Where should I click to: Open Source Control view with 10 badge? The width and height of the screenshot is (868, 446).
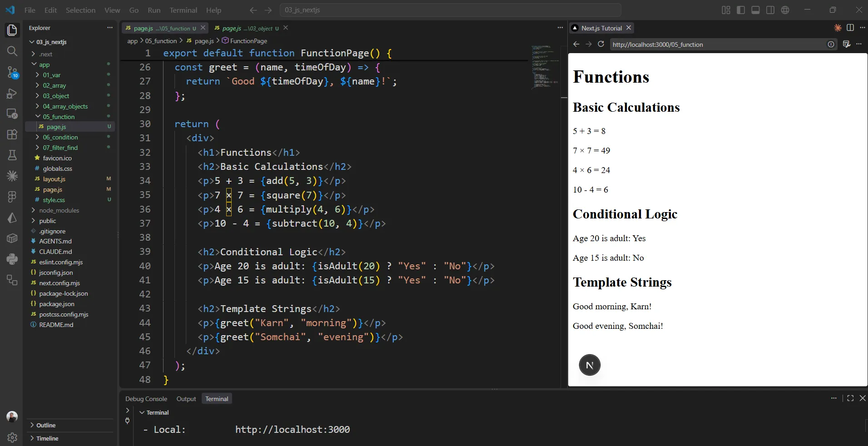pyautogui.click(x=12, y=72)
